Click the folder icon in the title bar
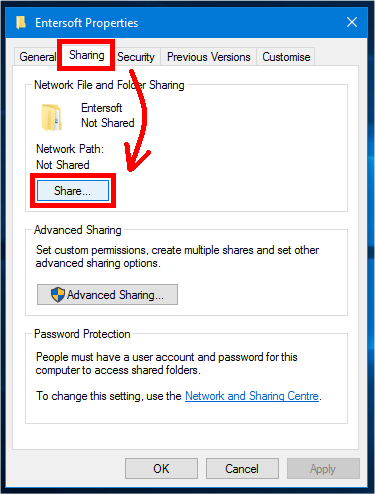The width and height of the screenshot is (375, 494). pyautogui.click(x=21, y=23)
